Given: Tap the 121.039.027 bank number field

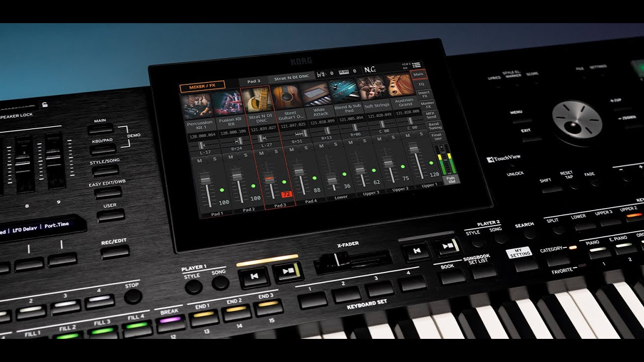Looking at the screenshot, I should 262,128.
